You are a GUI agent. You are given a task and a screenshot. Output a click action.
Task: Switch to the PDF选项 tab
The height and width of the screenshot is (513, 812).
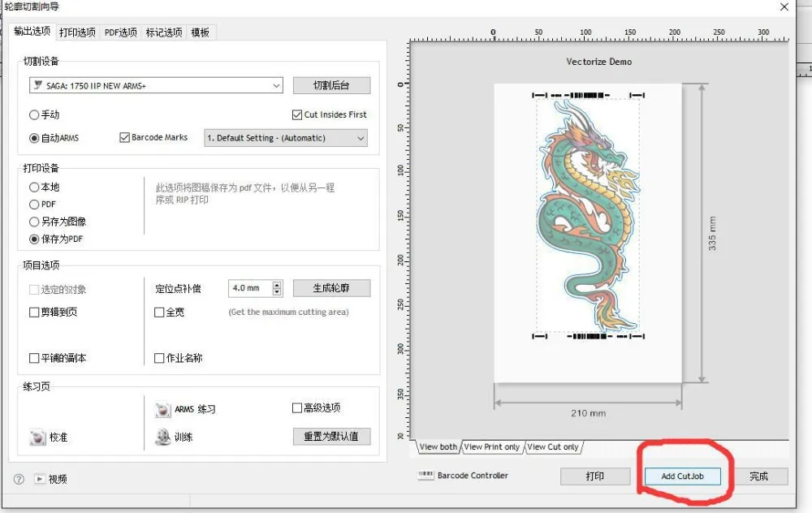click(x=121, y=32)
